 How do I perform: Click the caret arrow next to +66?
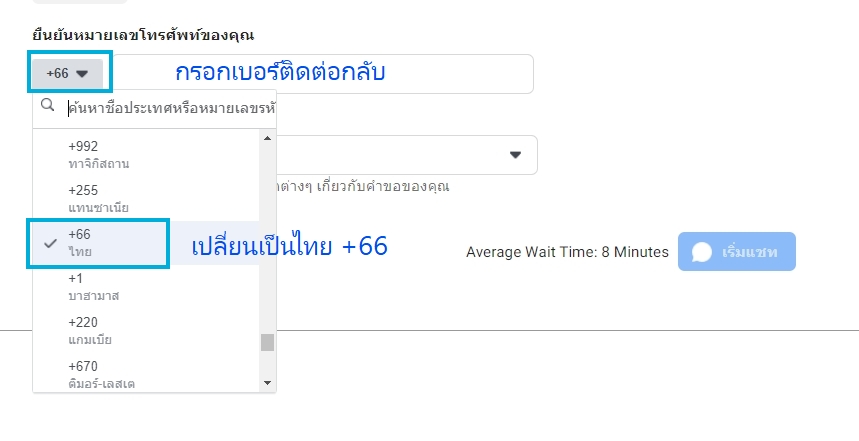tap(82, 74)
